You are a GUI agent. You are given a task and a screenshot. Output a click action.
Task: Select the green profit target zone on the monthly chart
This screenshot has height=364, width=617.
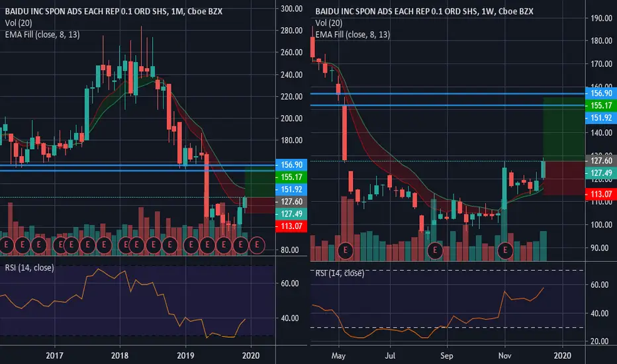tap(260, 182)
